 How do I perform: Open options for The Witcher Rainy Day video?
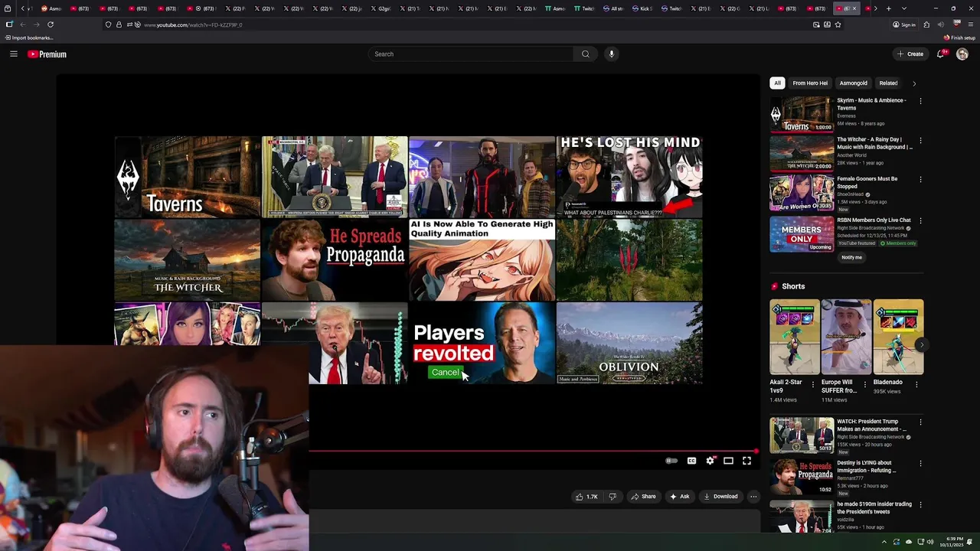coord(920,140)
